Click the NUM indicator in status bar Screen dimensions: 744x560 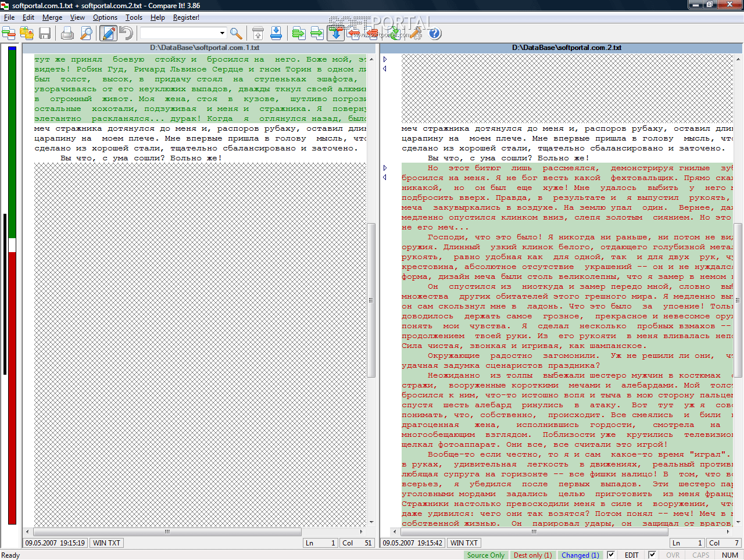pyautogui.click(x=729, y=555)
